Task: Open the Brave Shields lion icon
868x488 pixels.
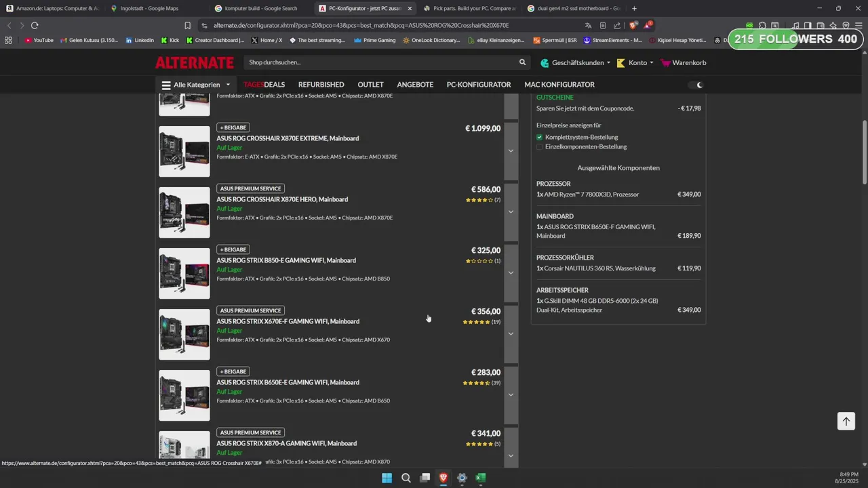Action: tap(633, 25)
